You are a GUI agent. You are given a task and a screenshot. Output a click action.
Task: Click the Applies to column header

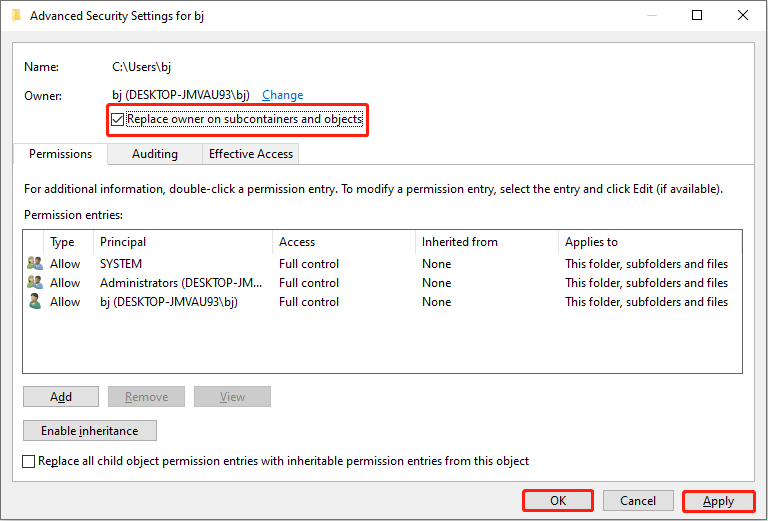pyautogui.click(x=649, y=242)
